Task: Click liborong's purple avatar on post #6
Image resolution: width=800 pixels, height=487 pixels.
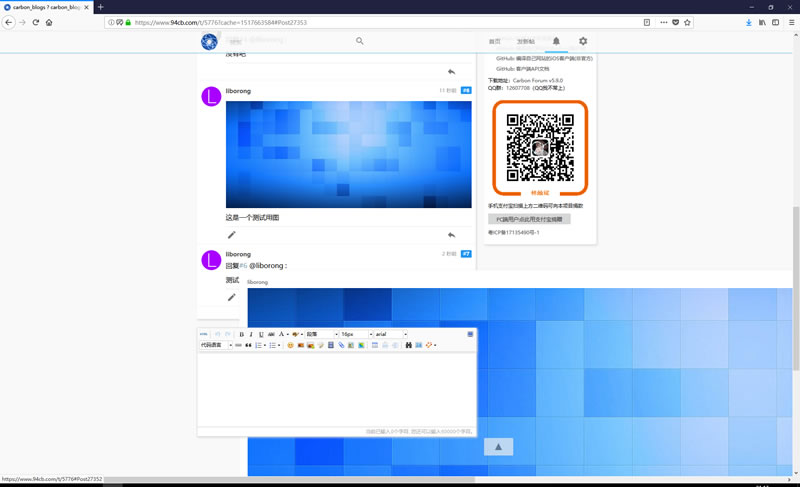Action: [211, 96]
